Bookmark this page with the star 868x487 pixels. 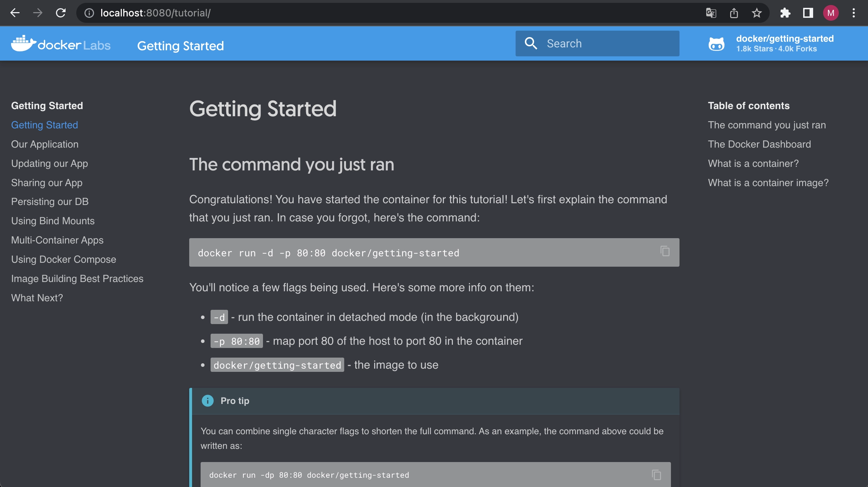pyautogui.click(x=756, y=13)
